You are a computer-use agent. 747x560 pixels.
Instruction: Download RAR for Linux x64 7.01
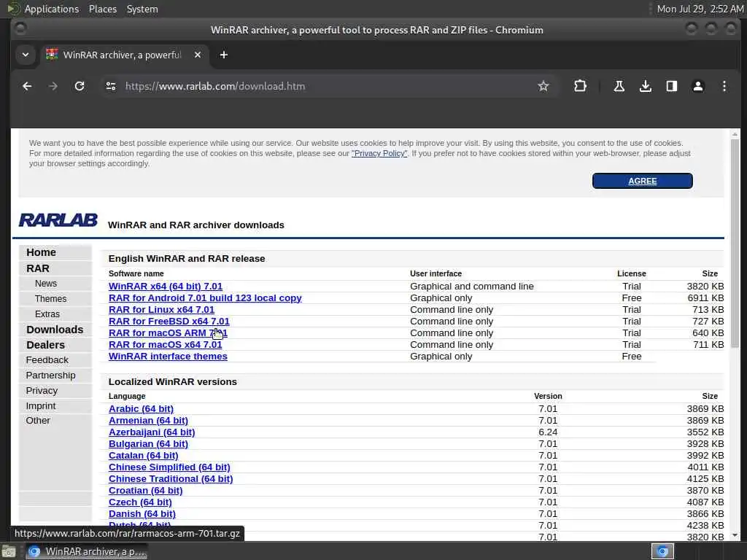pos(161,309)
